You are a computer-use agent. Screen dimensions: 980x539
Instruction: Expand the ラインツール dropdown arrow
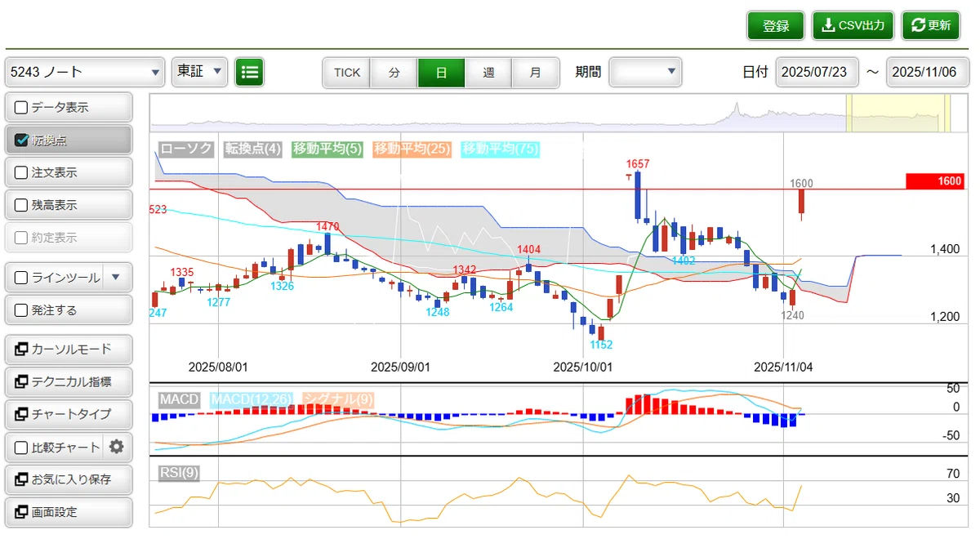click(x=115, y=278)
